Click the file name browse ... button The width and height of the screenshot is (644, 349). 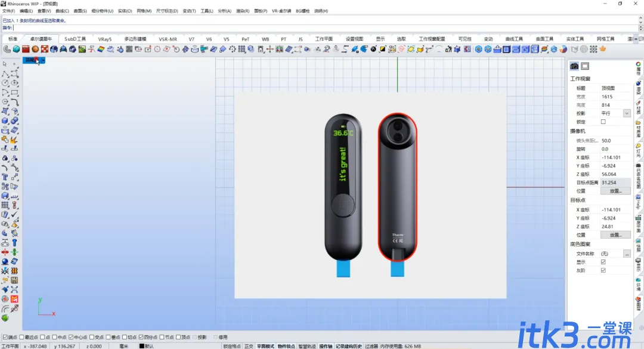click(627, 254)
